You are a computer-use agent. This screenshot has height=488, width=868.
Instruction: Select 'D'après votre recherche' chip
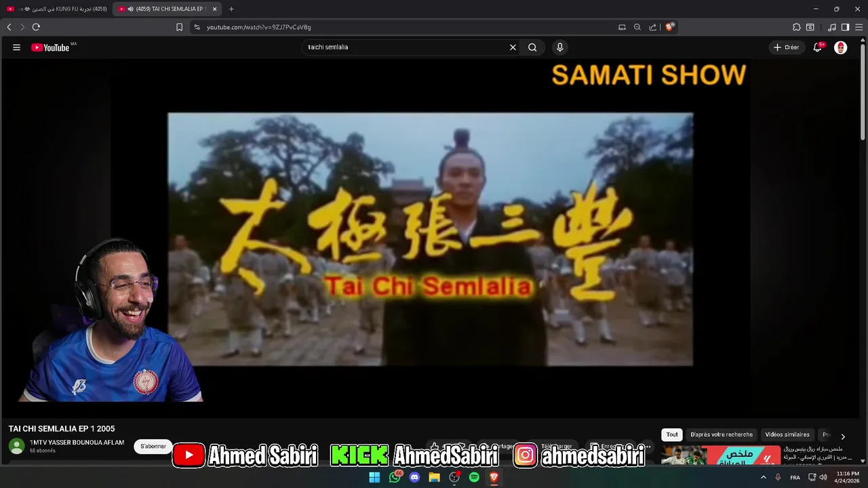pyautogui.click(x=722, y=434)
